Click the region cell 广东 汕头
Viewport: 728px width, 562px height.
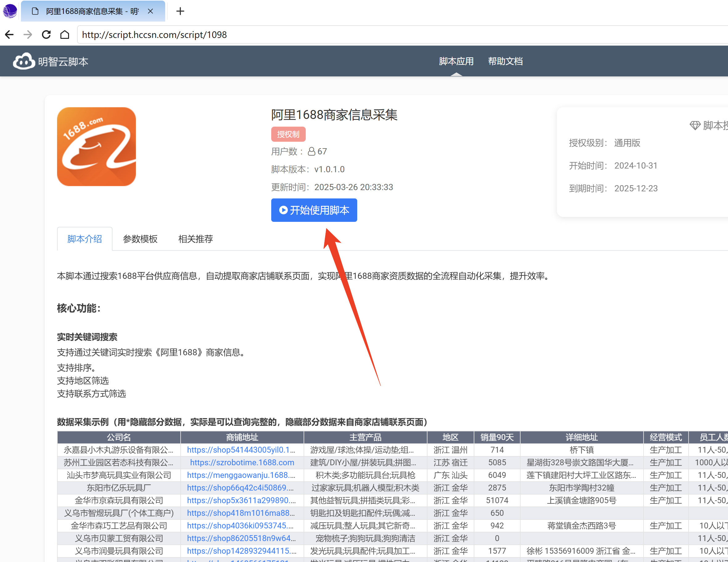[x=450, y=475]
